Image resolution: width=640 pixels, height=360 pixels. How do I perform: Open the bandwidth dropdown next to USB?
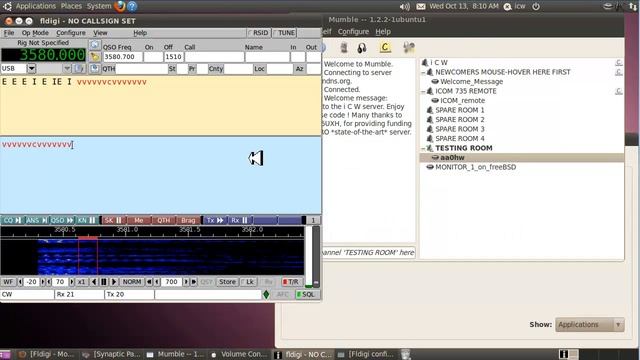(67, 69)
